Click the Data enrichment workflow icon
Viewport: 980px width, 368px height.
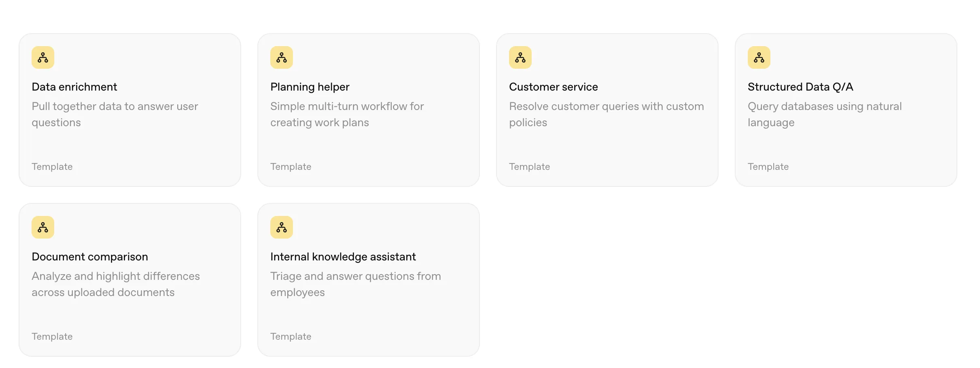43,57
